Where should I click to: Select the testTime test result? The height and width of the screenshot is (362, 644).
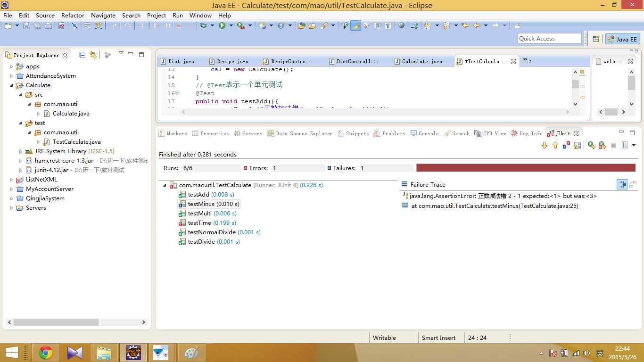click(x=207, y=223)
